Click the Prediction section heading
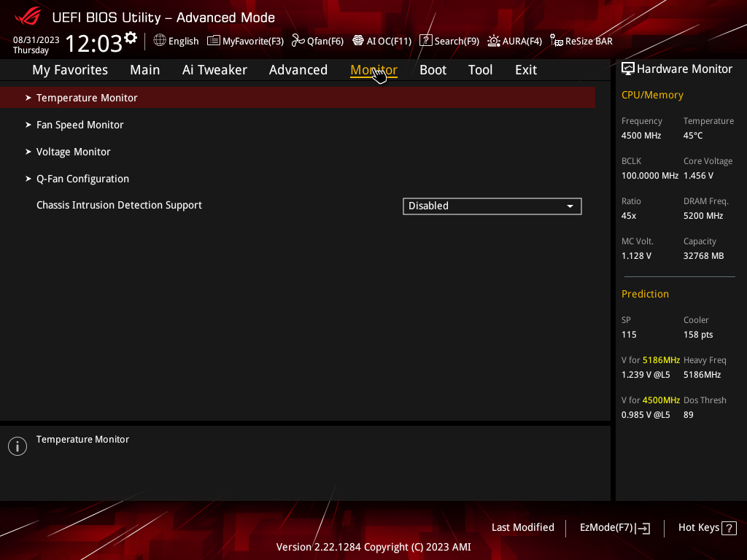The height and width of the screenshot is (560, 747). pyautogui.click(x=645, y=295)
